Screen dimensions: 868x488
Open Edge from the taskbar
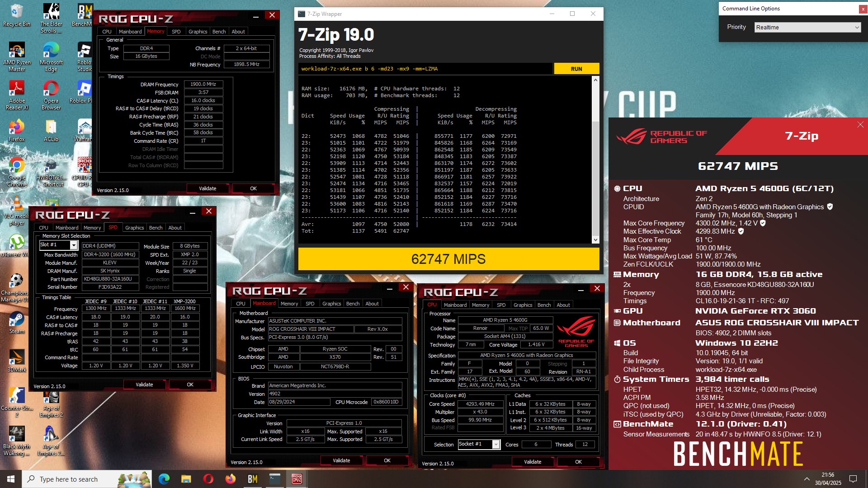click(164, 479)
